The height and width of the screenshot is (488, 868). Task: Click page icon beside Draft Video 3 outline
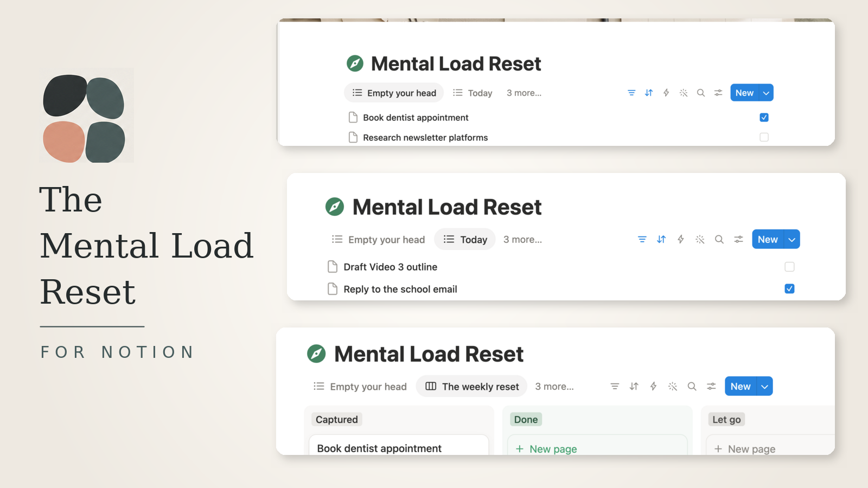(333, 267)
